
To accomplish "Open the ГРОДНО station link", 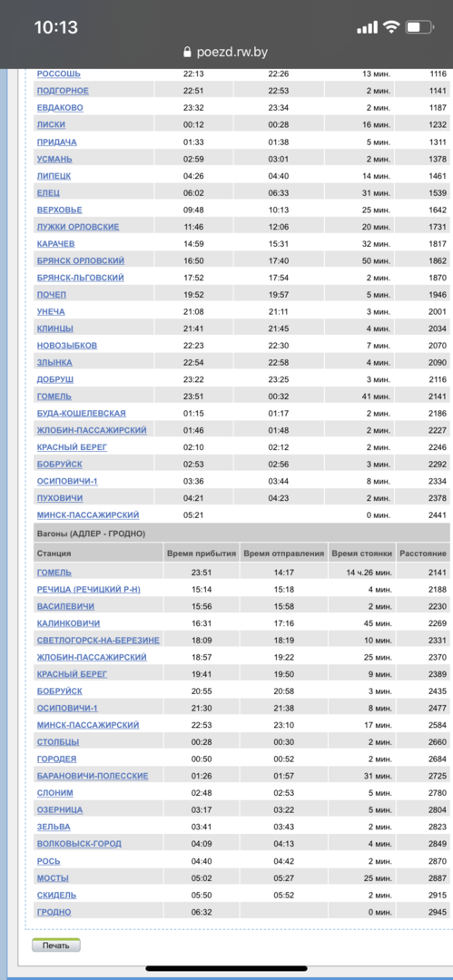I will (x=54, y=912).
